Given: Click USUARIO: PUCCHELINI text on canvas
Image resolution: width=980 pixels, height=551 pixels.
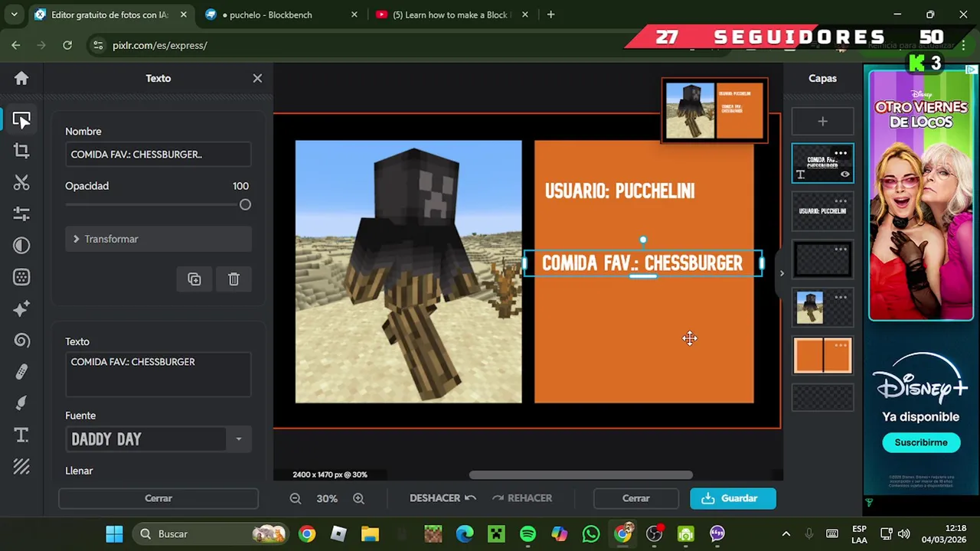Looking at the screenshot, I should click(x=619, y=191).
